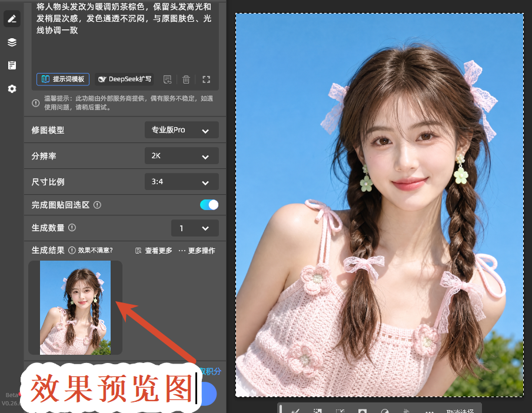Screen dimensions: 532x413
Task: Click the 查看更多 link
Action: click(154, 251)
